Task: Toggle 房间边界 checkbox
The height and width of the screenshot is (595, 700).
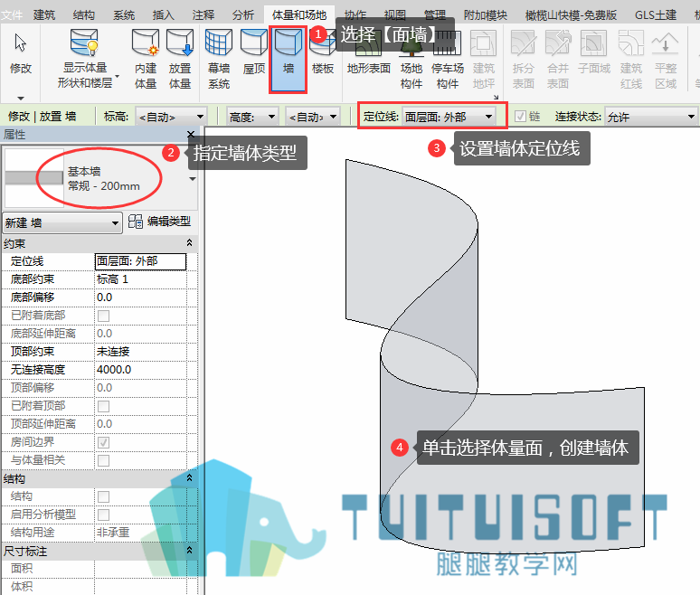Action: (104, 442)
